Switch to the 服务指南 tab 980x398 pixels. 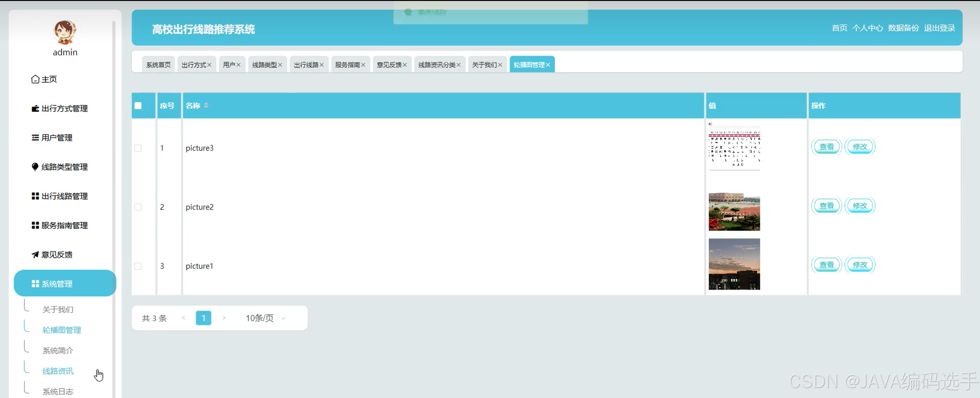pyautogui.click(x=347, y=65)
